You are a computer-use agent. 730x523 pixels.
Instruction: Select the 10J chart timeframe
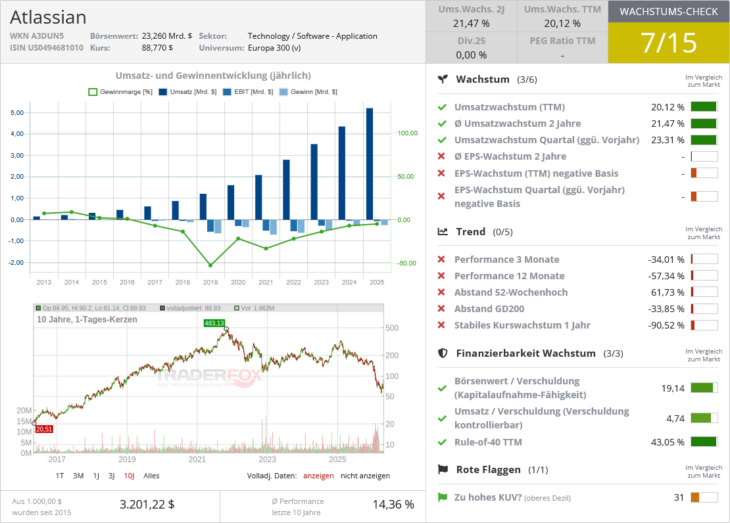point(129,475)
